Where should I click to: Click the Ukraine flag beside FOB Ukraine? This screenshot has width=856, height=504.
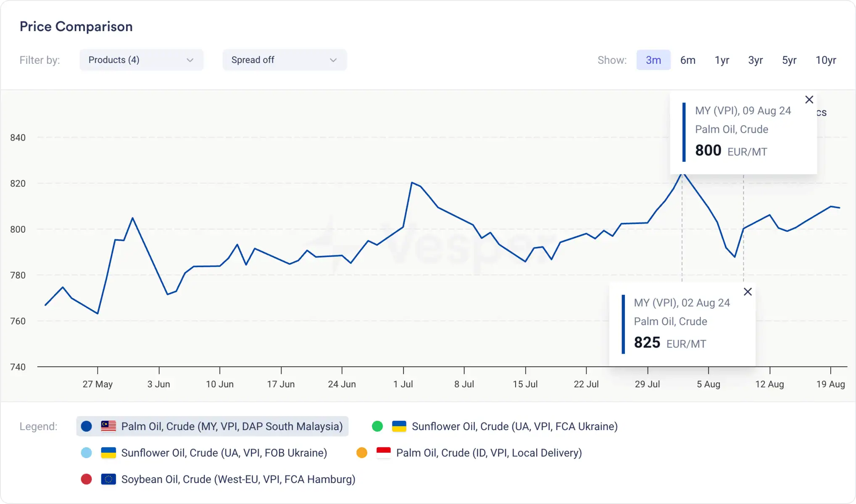point(108,452)
